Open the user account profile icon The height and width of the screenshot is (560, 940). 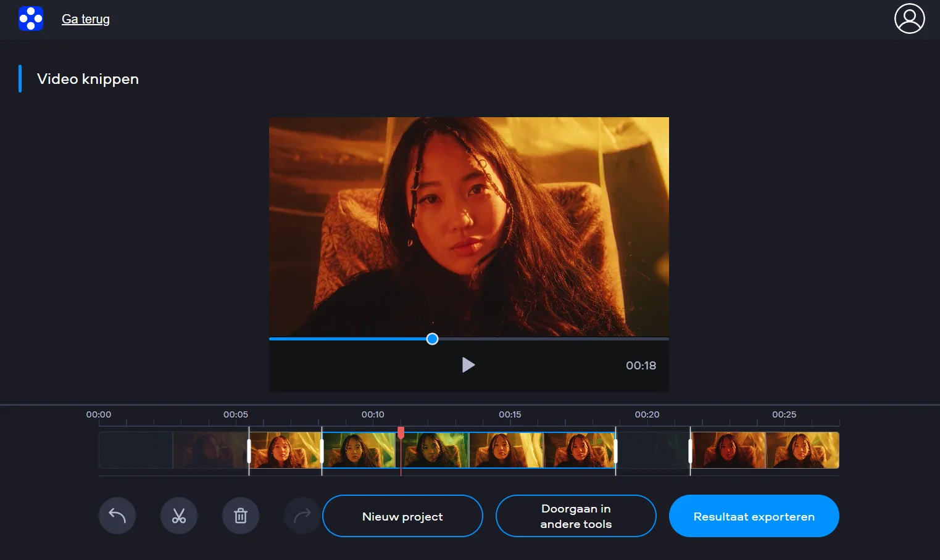click(909, 19)
